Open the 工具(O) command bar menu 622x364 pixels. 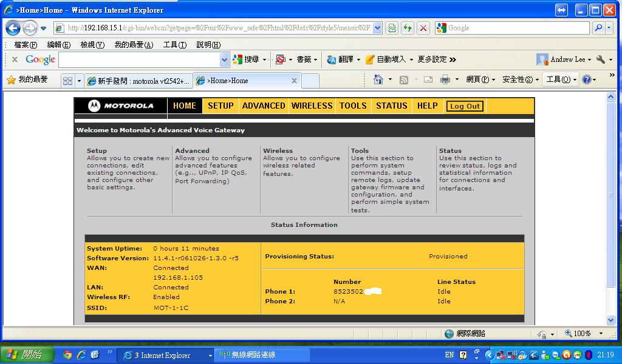[x=561, y=79]
